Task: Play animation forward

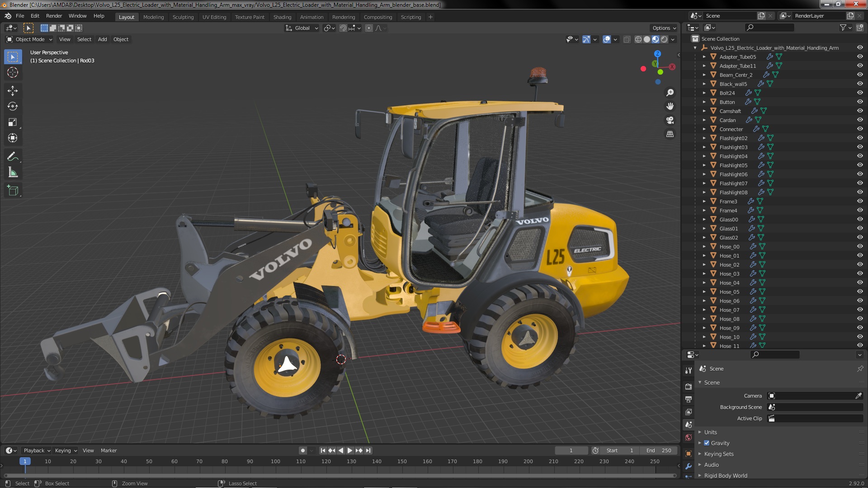Action: (x=350, y=450)
